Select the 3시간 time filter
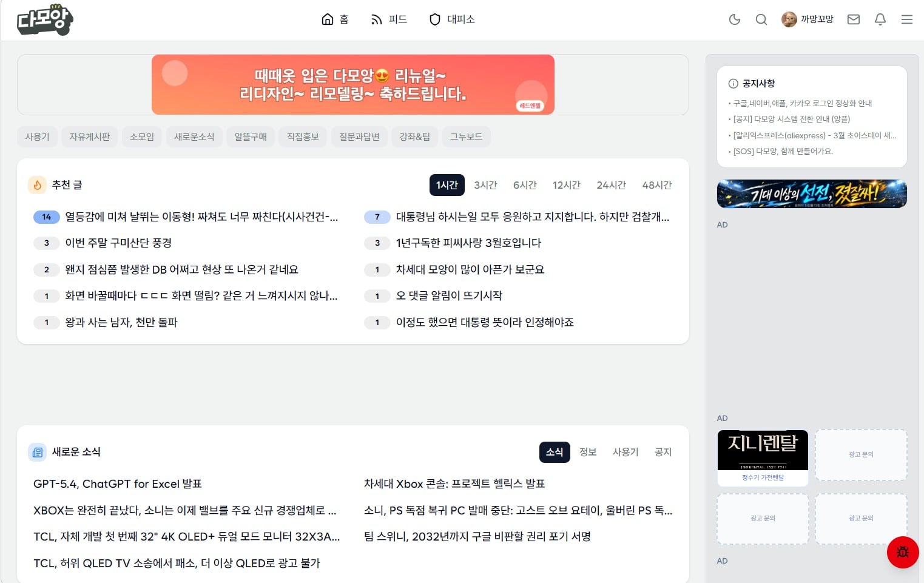Image resolution: width=924 pixels, height=583 pixels. coord(485,185)
